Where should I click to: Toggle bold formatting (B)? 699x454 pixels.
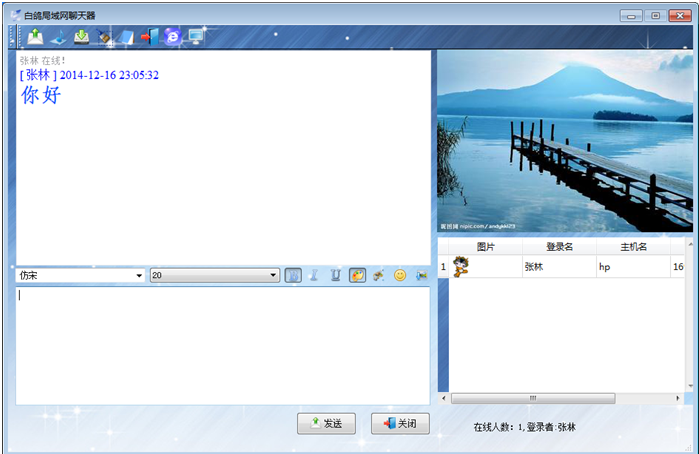293,276
